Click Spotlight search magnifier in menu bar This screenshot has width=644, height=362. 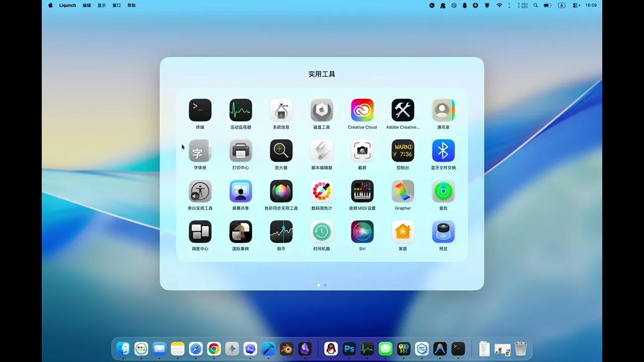[535, 5]
